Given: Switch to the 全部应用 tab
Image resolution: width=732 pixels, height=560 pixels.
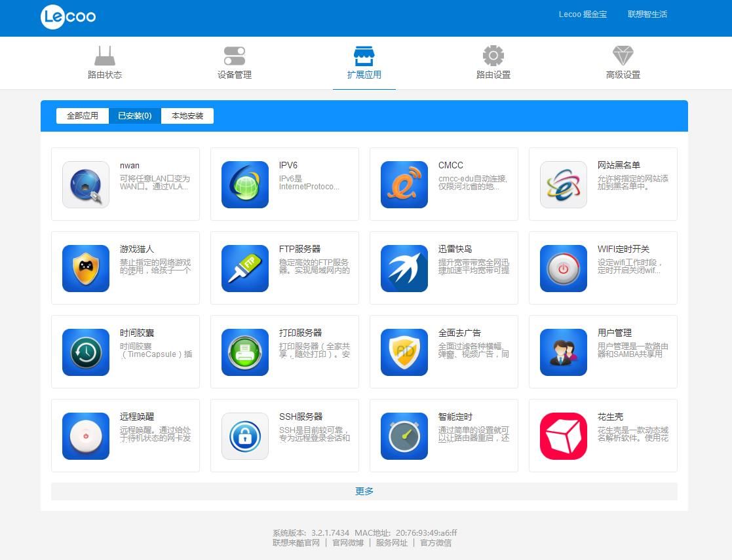Looking at the screenshot, I should coord(83,116).
